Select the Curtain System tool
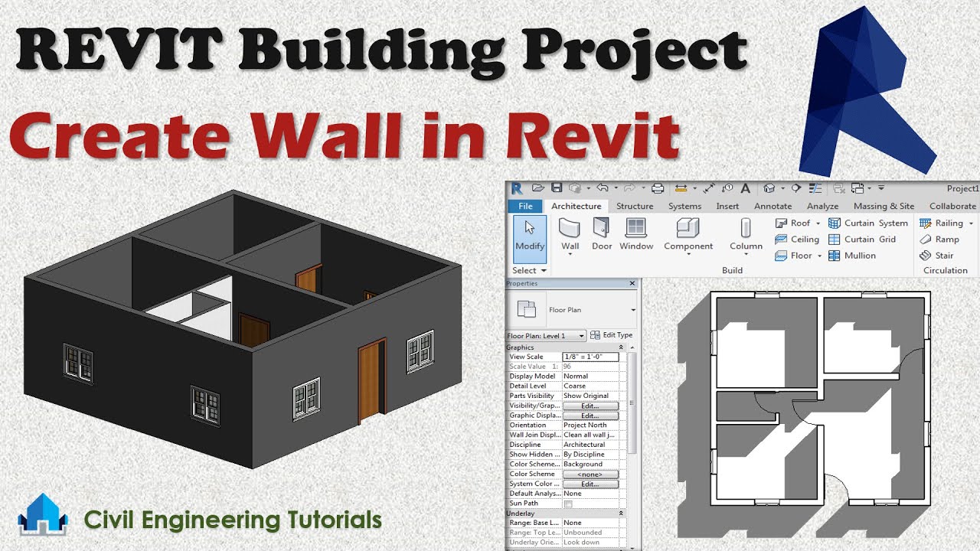980x551 pixels. tap(868, 223)
